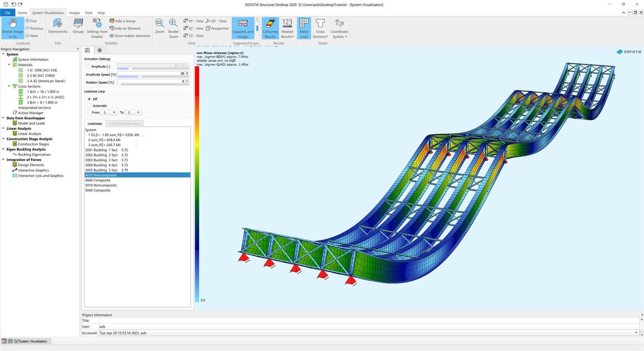Viewport: 644px width, 351px height.
Task: Toggle Supports and Hinges display
Action: (x=243, y=29)
